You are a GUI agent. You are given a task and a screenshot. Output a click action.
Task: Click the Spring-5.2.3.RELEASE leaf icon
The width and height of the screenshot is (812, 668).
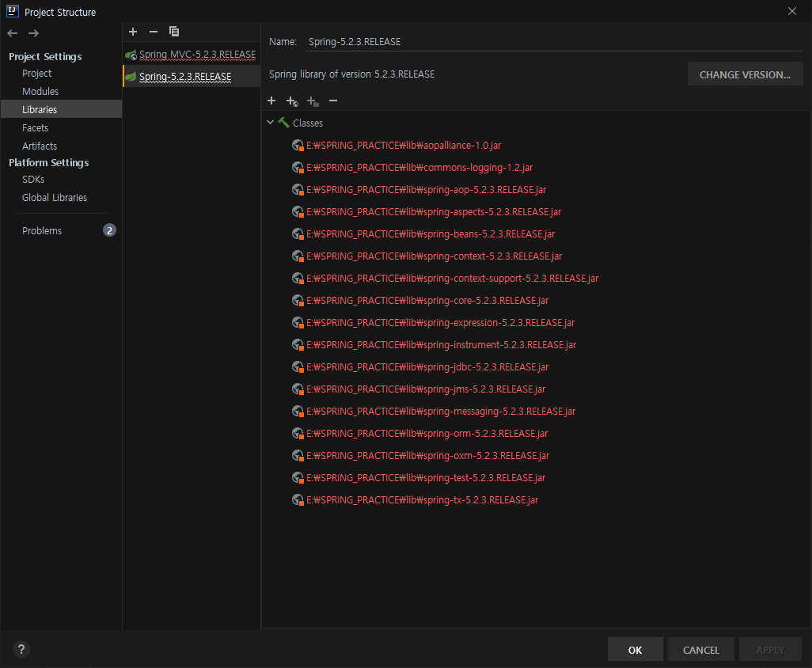[x=131, y=77]
